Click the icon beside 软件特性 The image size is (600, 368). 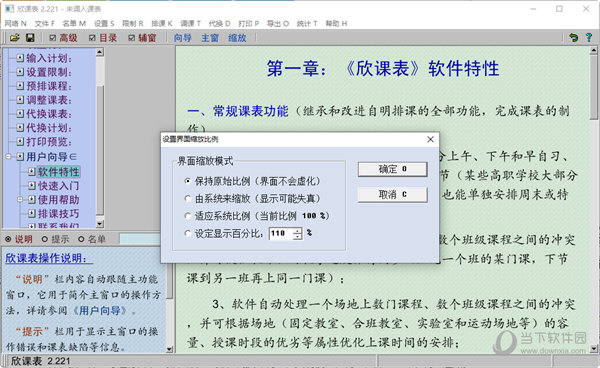coord(32,172)
